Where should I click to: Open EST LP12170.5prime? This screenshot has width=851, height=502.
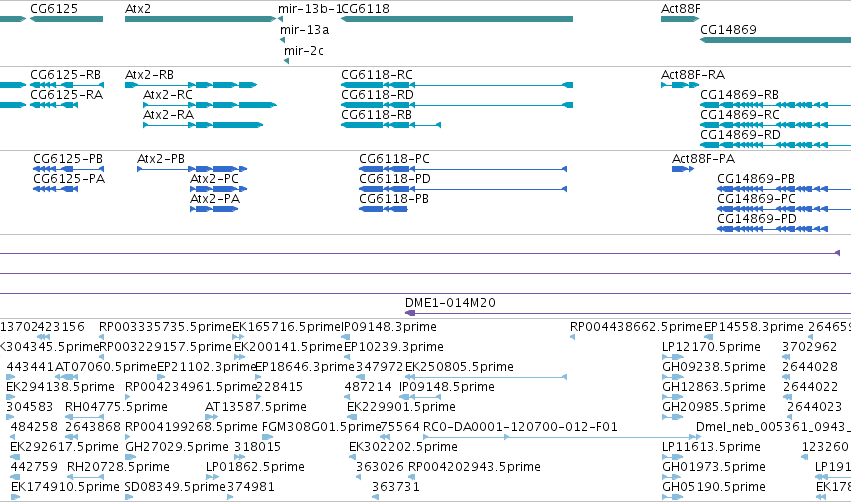[711, 347]
